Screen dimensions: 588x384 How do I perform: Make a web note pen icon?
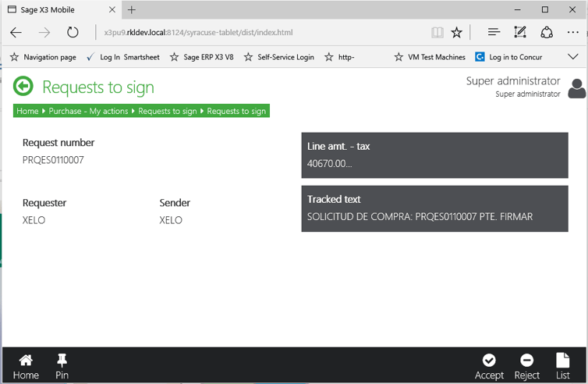click(x=519, y=32)
